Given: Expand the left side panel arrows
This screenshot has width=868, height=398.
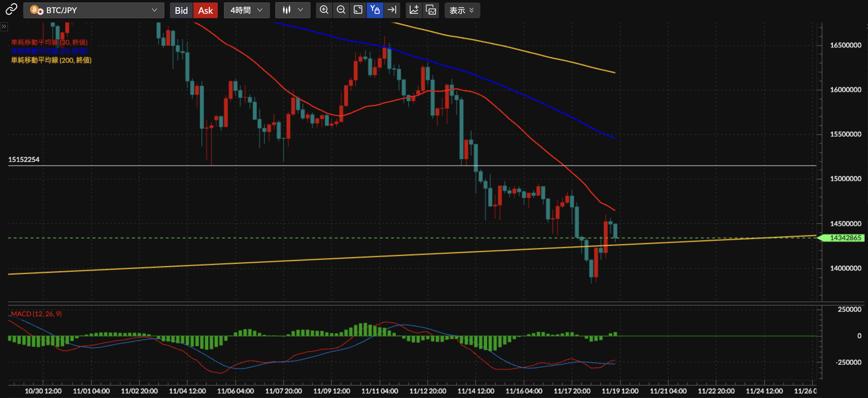Looking at the screenshot, I should pos(4,26).
